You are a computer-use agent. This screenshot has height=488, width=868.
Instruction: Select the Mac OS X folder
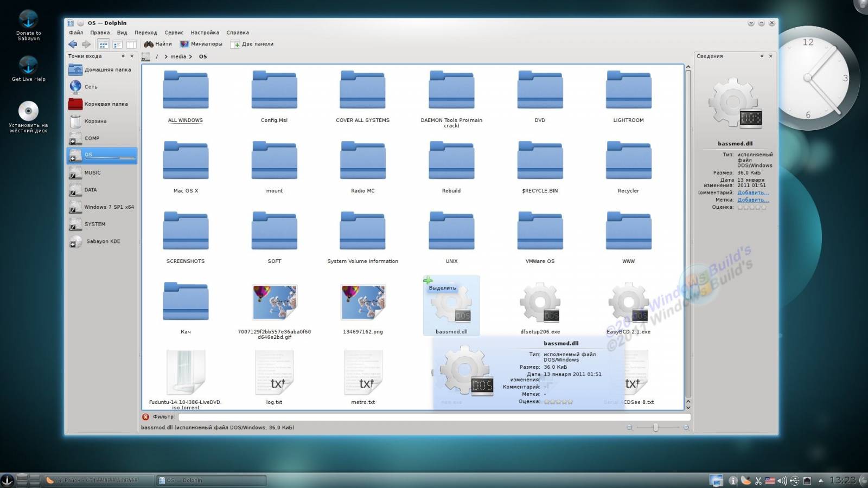coord(186,167)
